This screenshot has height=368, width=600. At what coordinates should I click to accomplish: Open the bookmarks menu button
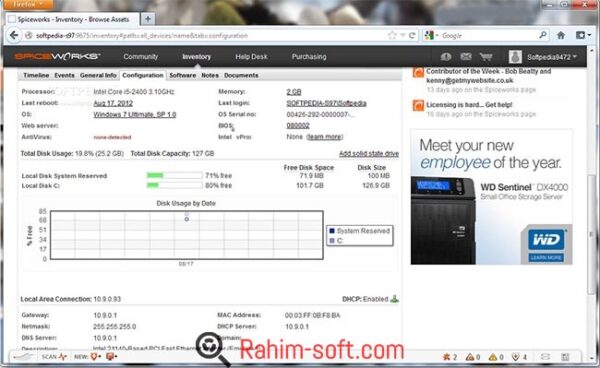pyautogui.click(x=583, y=35)
